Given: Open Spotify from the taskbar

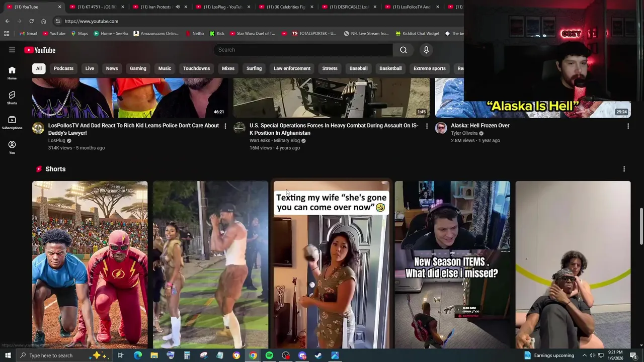Looking at the screenshot, I should click(269, 355).
